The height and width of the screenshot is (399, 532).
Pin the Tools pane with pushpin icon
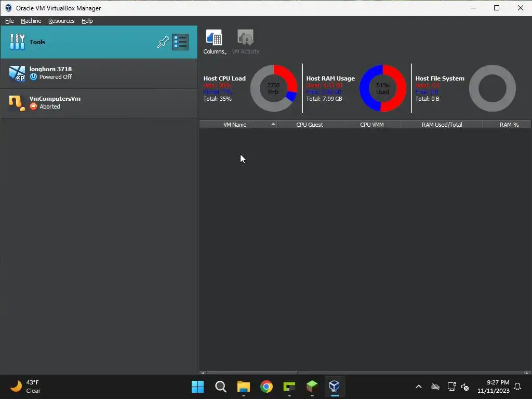(x=163, y=42)
